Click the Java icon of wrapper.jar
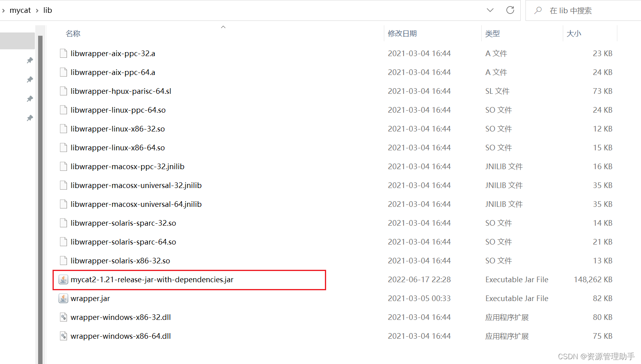The width and height of the screenshot is (641, 364). (63, 298)
